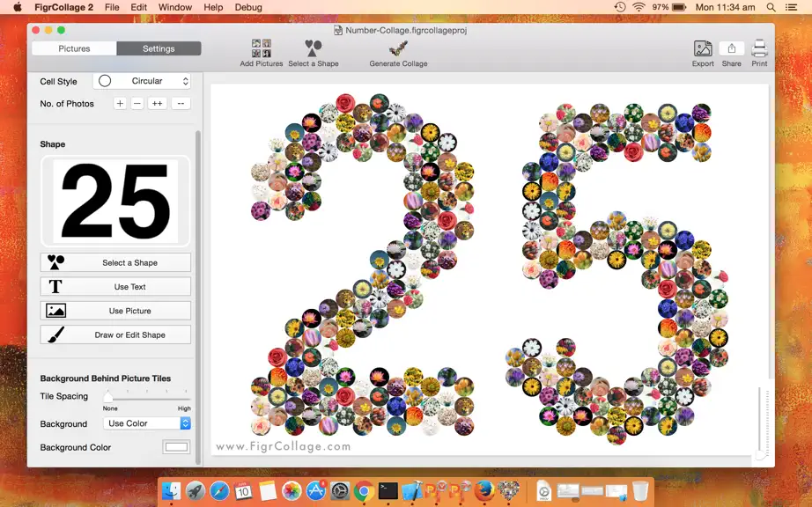Click the Generate Collage icon
Viewport: 812px width, 507px height.
pos(398,48)
